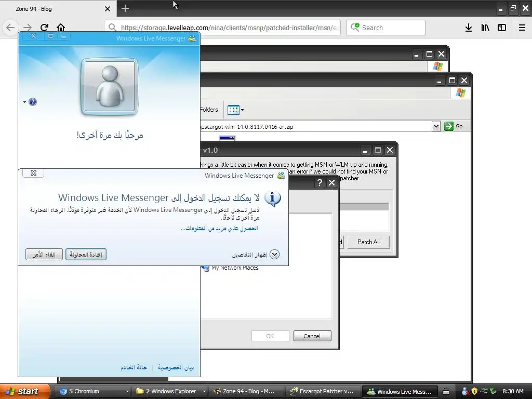
Task: Switch to Escargot Patcher taskbar item
Action: point(322,392)
